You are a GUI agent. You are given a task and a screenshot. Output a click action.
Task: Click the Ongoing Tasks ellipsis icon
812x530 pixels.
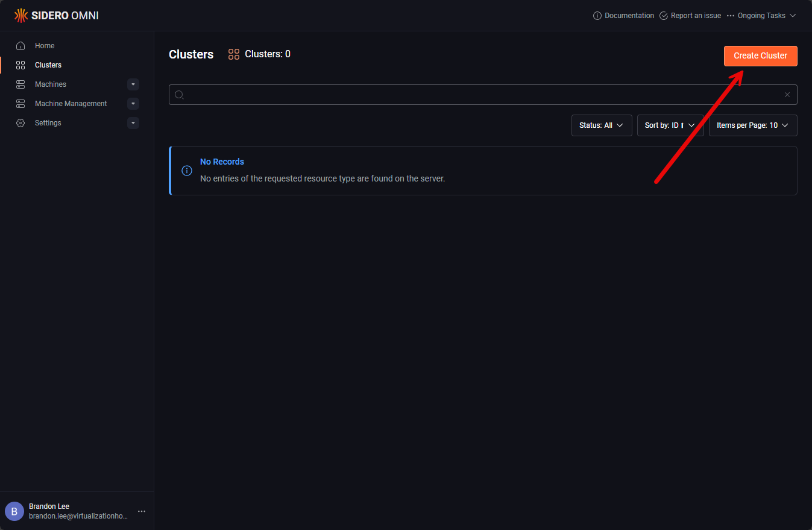click(x=731, y=16)
